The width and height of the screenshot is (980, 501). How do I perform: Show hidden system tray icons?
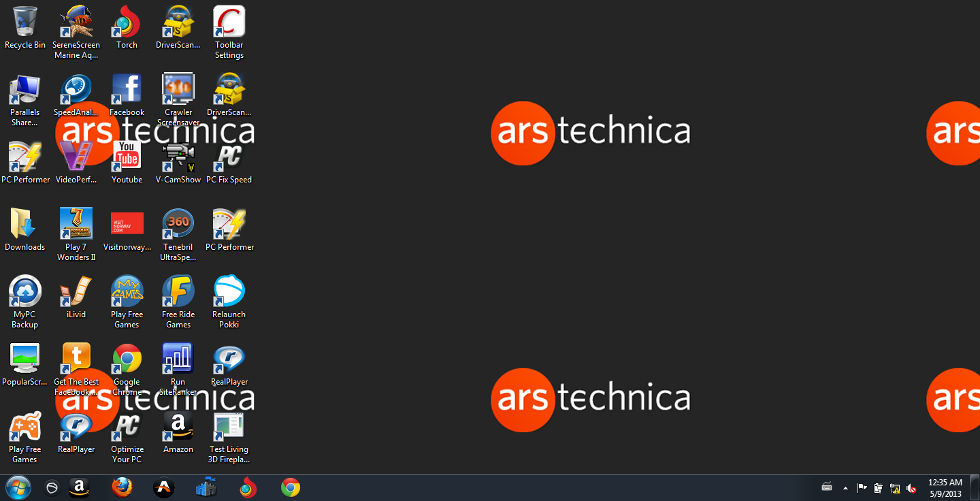click(845, 488)
